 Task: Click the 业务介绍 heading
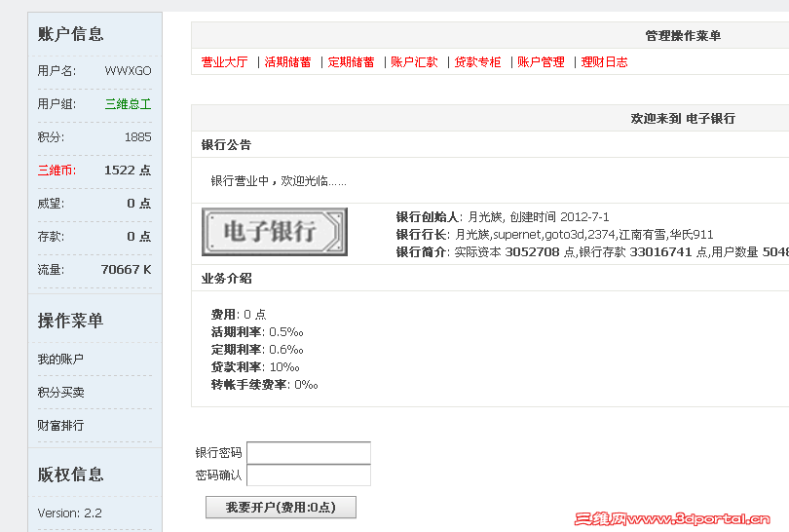coord(226,279)
